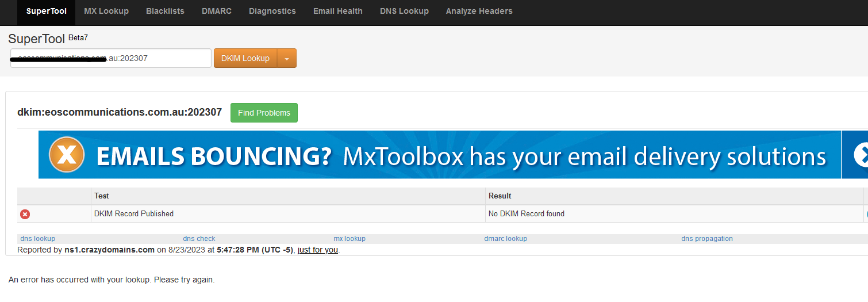Open the dns propagation link
The width and height of the screenshot is (868, 302).
pos(707,239)
